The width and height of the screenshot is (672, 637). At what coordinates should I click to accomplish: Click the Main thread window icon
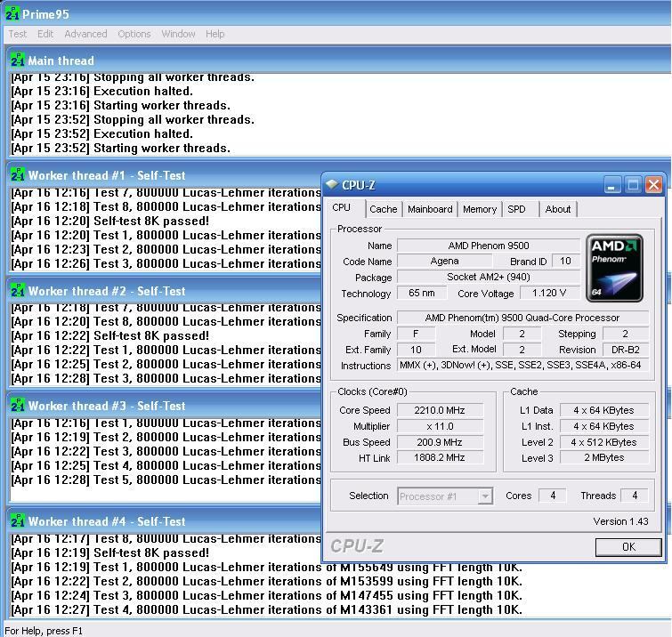point(18,60)
